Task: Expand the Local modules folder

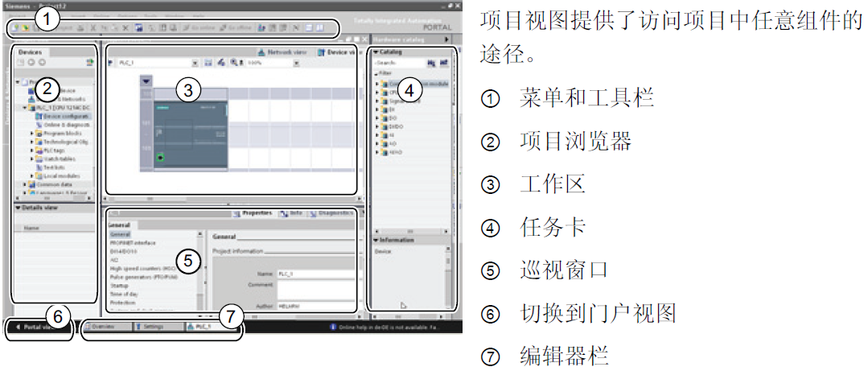Action: tap(31, 175)
